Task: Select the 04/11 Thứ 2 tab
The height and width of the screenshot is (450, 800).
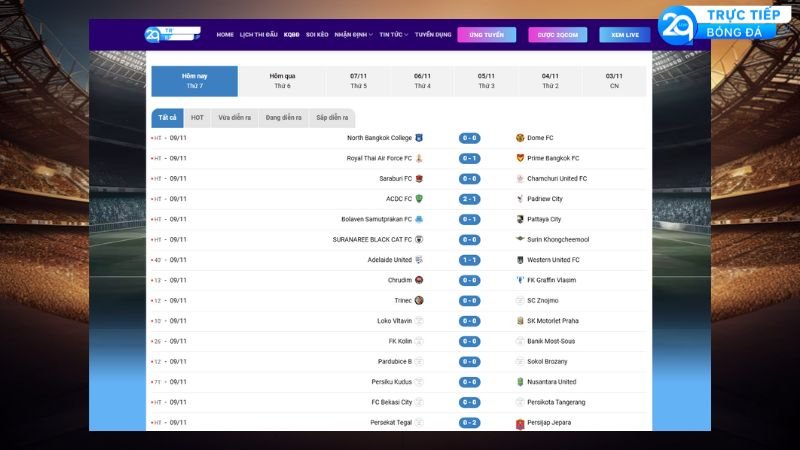Action: 550,81
